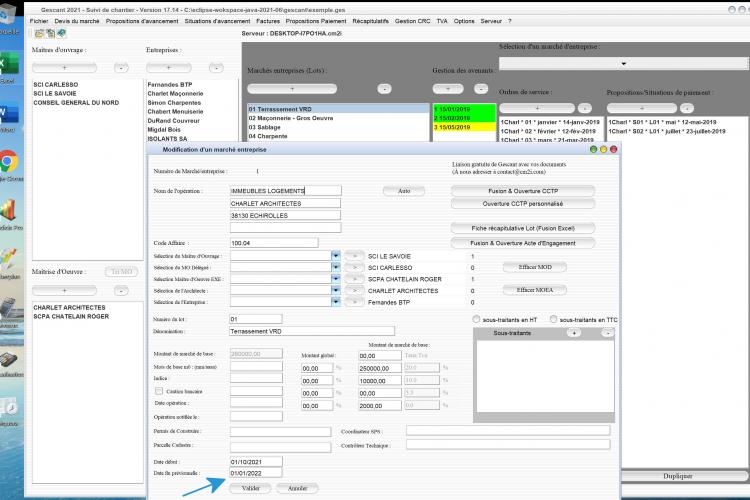Click Valider to confirm the modification
The image size is (750, 500).
tap(251, 488)
